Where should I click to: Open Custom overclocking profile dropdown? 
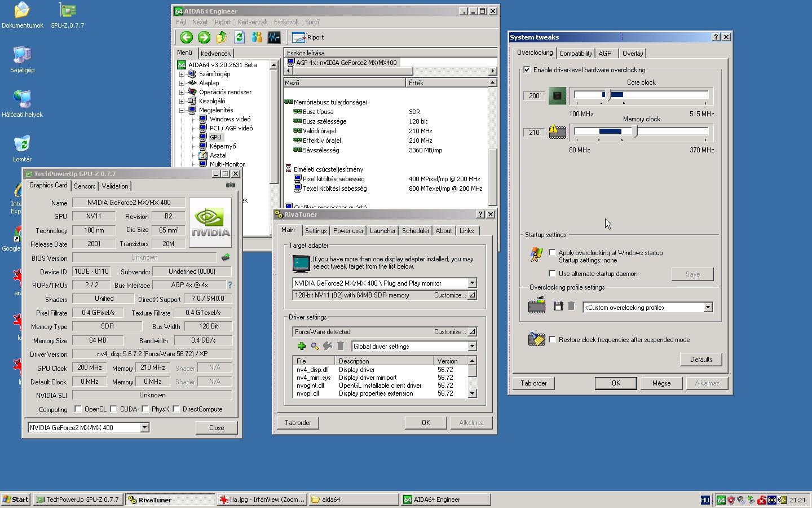click(708, 308)
